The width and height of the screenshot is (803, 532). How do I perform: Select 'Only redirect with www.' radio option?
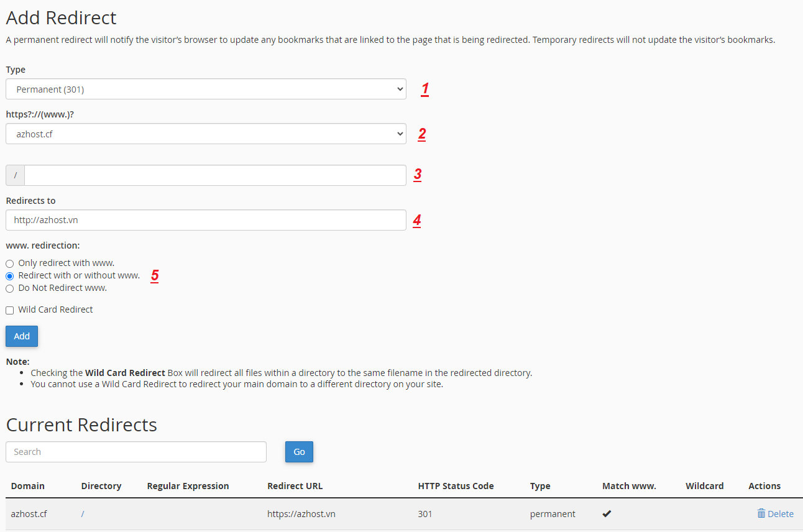[x=9, y=264]
